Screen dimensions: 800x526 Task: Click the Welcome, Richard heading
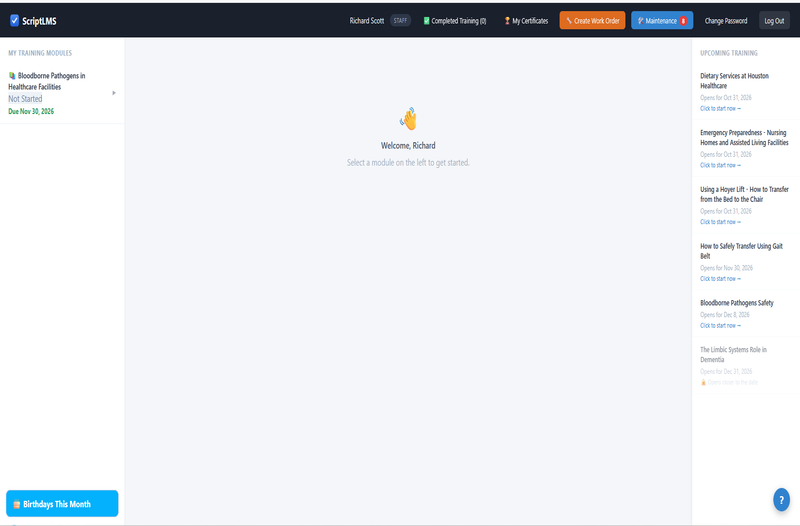tap(408, 146)
